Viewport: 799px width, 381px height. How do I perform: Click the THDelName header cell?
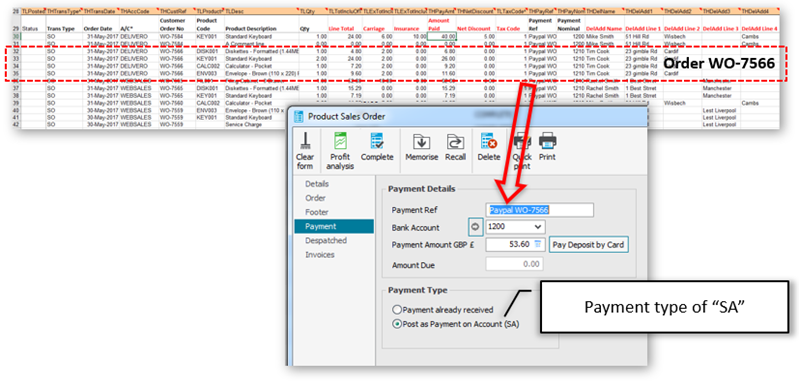tap(603, 11)
